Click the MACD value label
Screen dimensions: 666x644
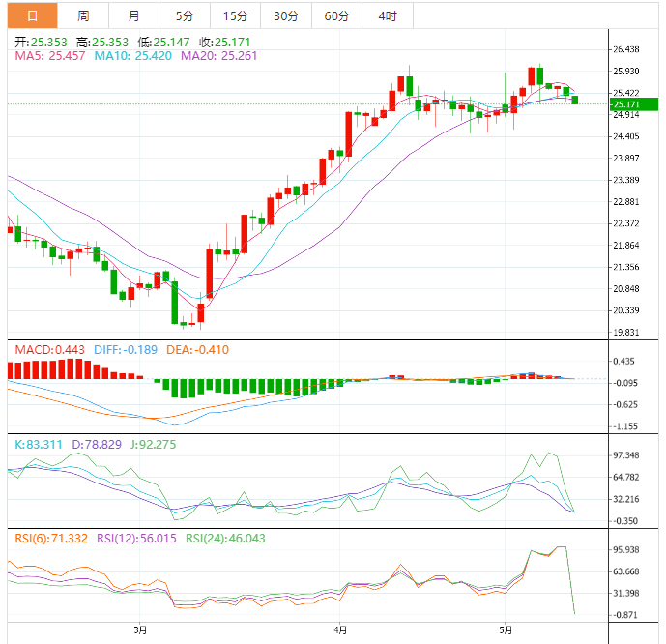44,349
